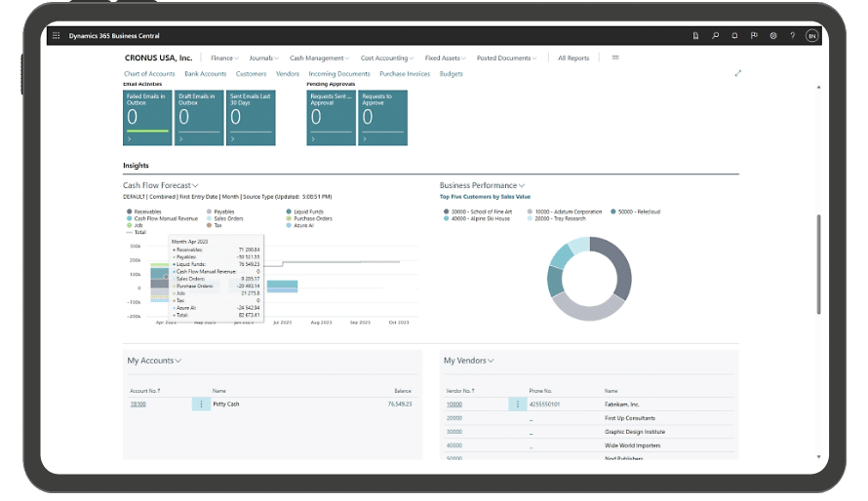868x501 pixels.
Task: Expand the Cost Accounting menu
Action: pos(387,58)
